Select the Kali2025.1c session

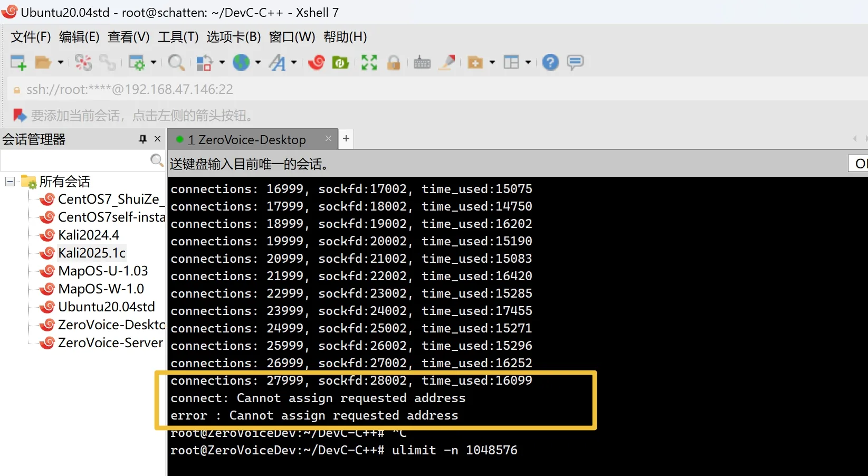pyautogui.click(x=91, y=253)
